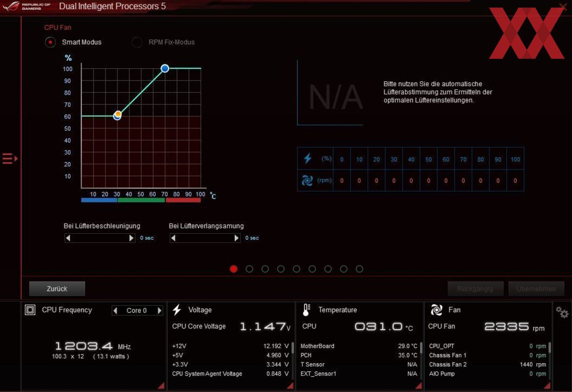Decrease Lüfterverlangsamung time with left arrow
572x392 pixels.
click(x=173, y=238)
